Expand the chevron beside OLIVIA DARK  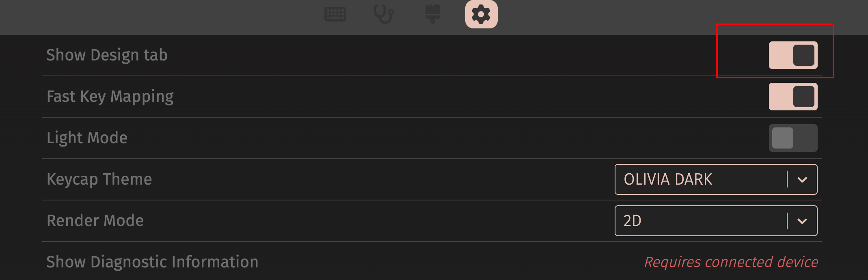[802, 179]
